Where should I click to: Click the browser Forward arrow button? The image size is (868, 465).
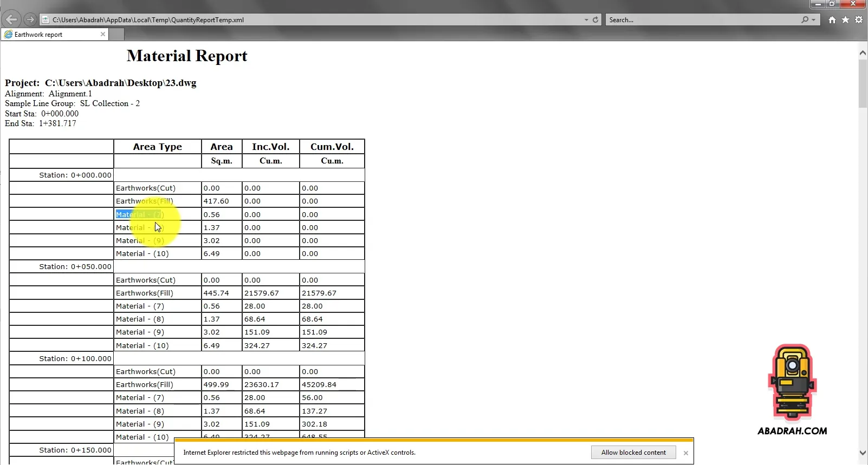coord(30,19)
